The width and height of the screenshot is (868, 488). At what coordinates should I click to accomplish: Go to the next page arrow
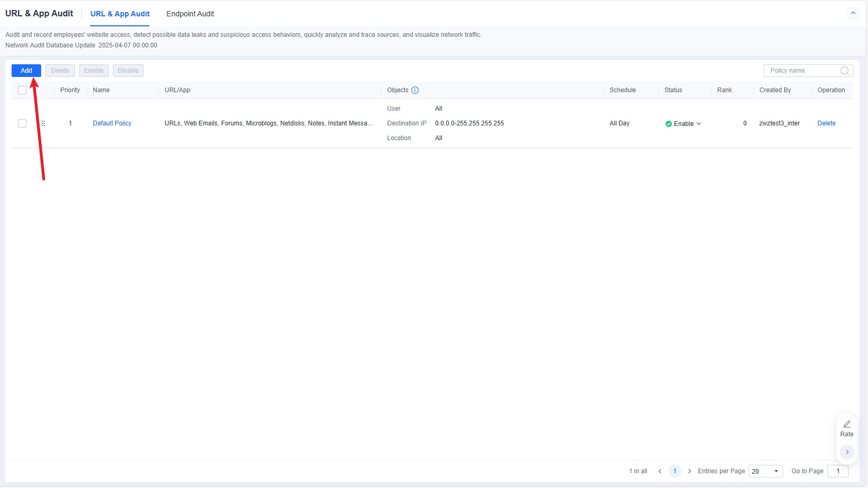pos(689,471)
